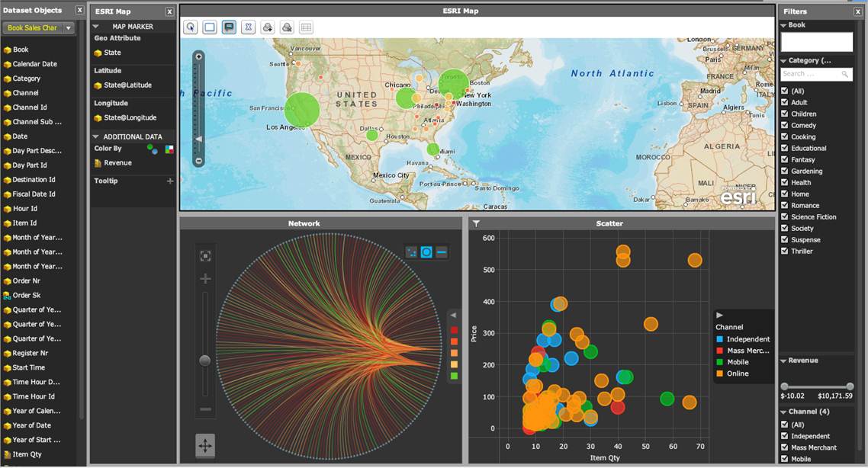Click the green Network legend swatch

pyautogui.click(x=454, y=376)
